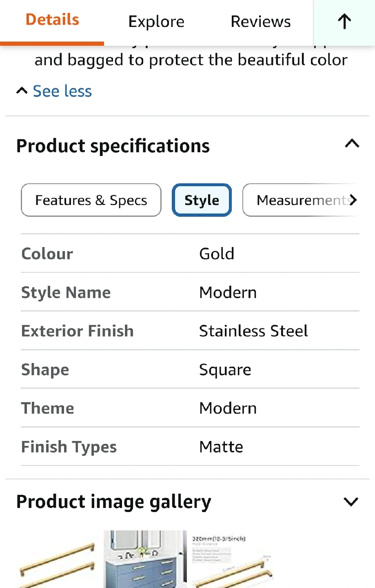Tap the Colour Gold row
375x588 pixels.
pos(190,254)
